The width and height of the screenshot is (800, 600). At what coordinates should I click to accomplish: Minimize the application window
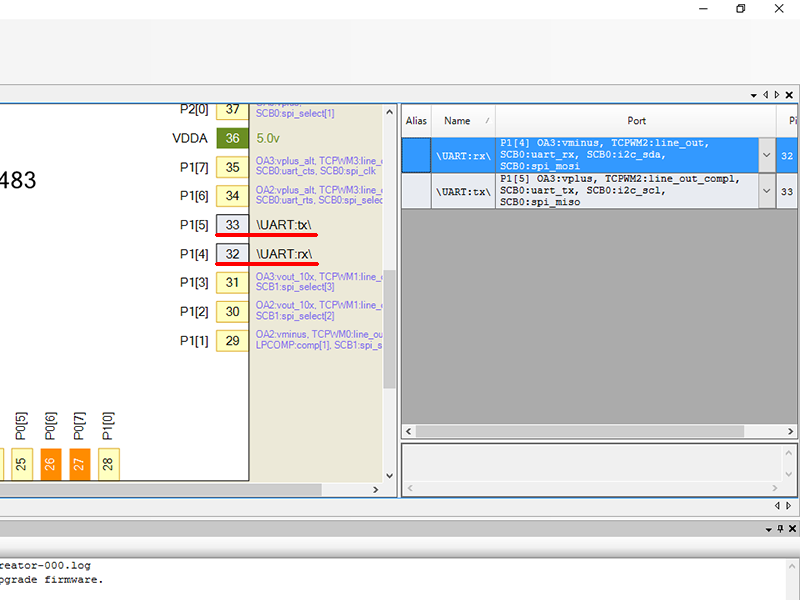click(x=703, y=9)
